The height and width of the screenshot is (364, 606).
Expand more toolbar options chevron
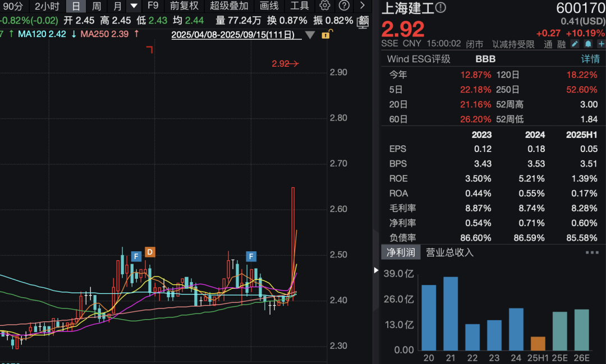pos(362,6)
